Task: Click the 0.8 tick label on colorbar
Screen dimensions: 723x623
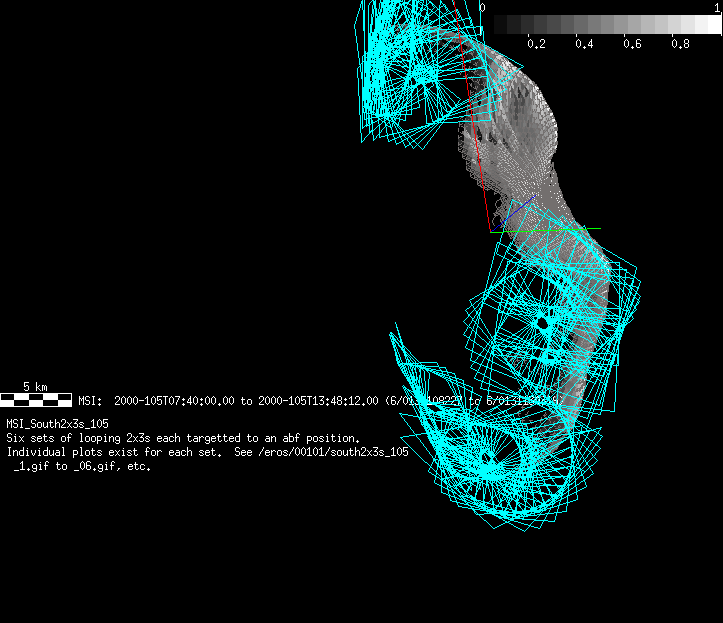Action: (x=680, y=44)
